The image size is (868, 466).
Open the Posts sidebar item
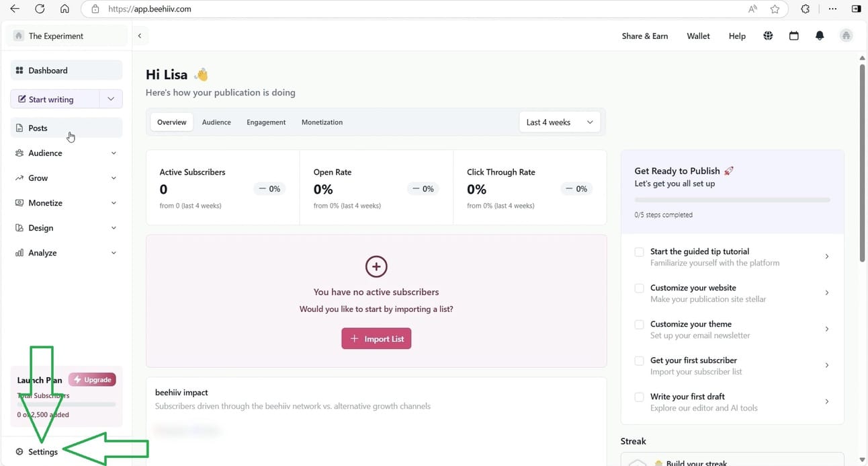[67, 128]
